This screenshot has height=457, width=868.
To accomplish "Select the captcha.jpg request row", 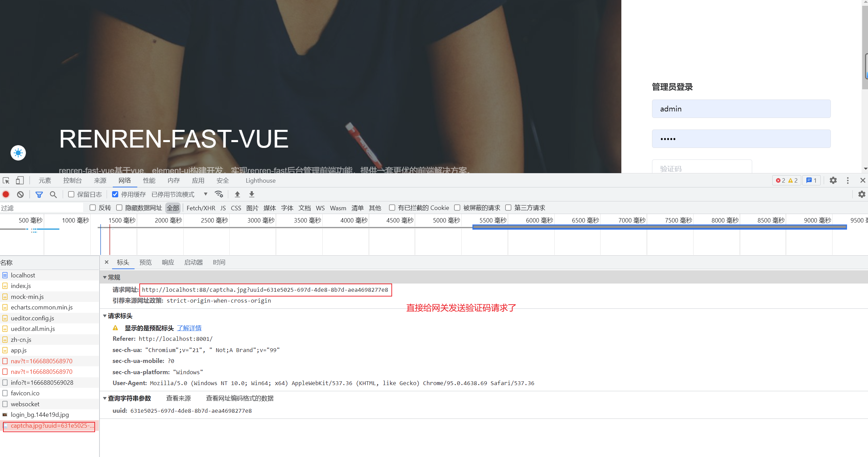I will [x=49, y=426].
